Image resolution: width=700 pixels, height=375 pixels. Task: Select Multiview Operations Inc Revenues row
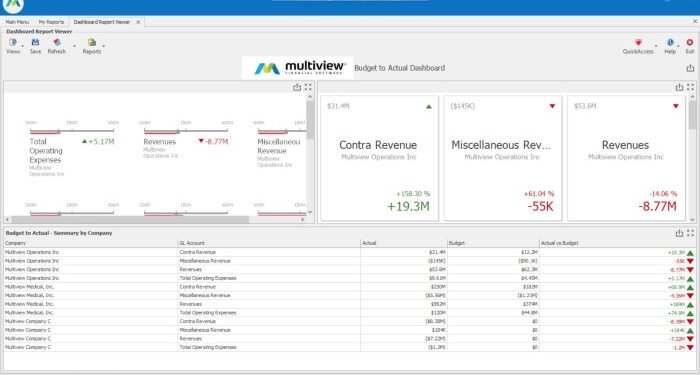point(350,270)
